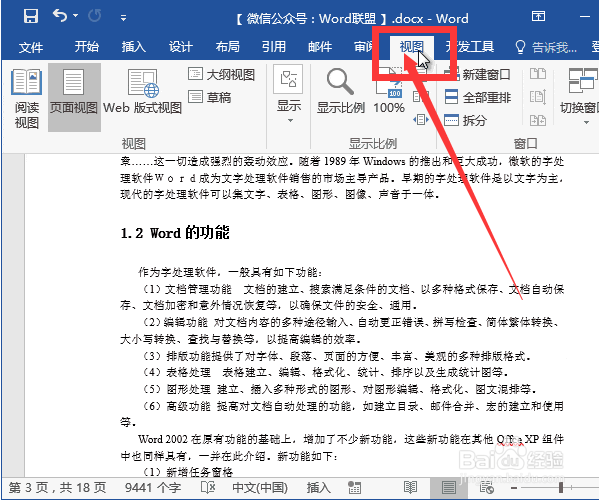
Task: Open Ribbon Display Options icon
Action: click(538, 16)
